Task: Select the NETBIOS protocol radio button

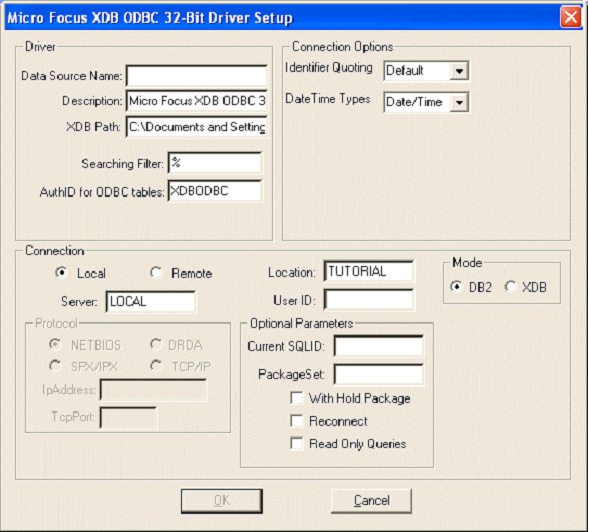Action: (55, 345)
